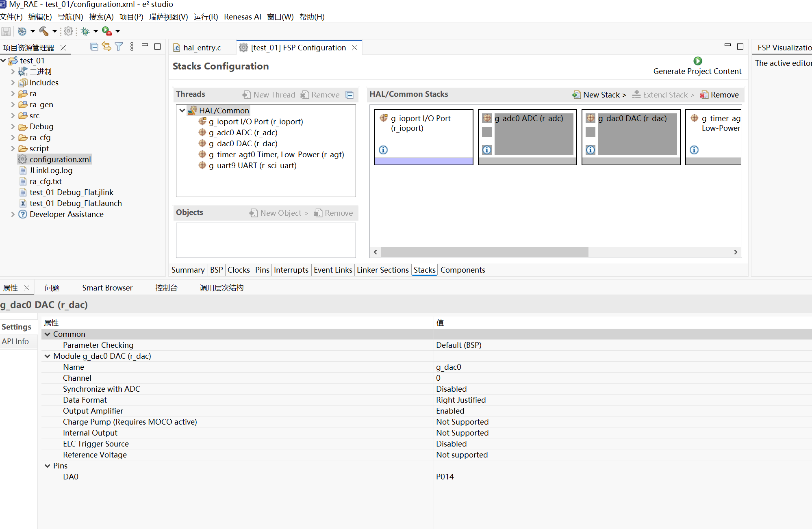This screenshot has width=812, height=529.
Task: Toggle link with editor icon
Action: click(x=106, y=47)
